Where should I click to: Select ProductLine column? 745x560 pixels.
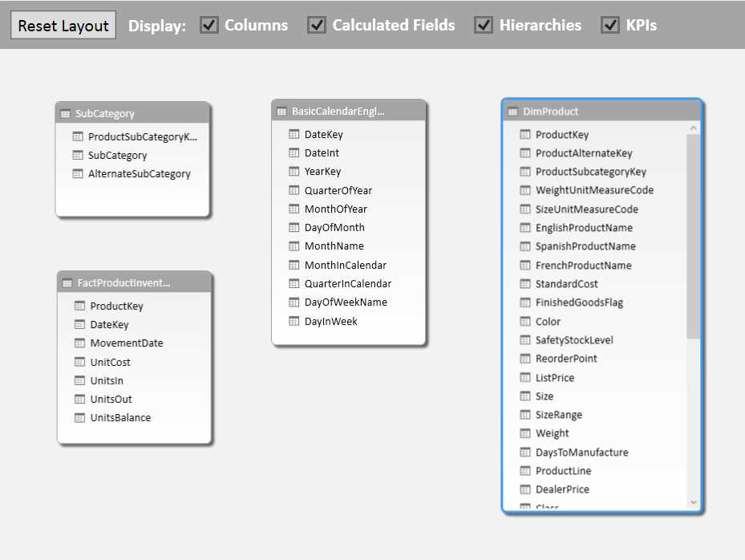click(564, 471)
